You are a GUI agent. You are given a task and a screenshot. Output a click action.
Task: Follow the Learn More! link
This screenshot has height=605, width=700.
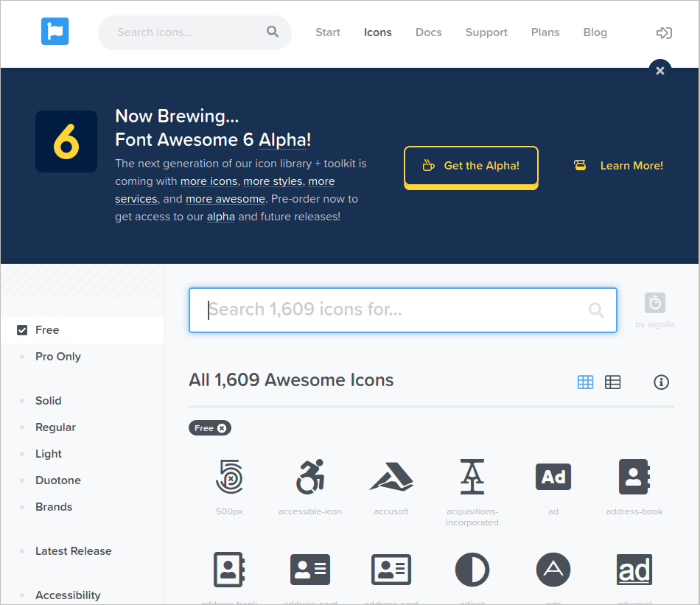click(631, 166)
